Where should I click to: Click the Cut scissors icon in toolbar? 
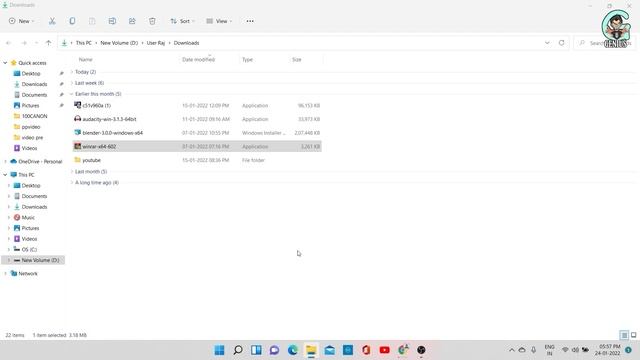click(52, 21)
